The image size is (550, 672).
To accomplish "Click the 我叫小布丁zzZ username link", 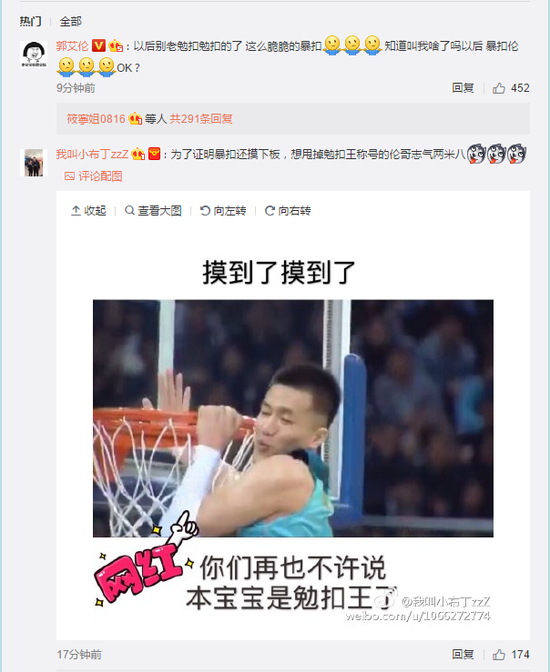I will 92,154.
